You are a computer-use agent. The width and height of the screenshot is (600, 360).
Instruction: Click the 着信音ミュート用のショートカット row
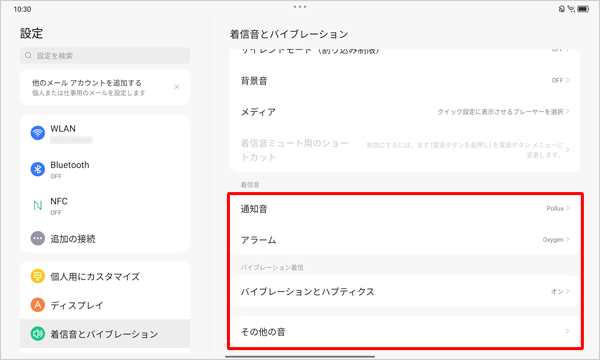[405, 150]
